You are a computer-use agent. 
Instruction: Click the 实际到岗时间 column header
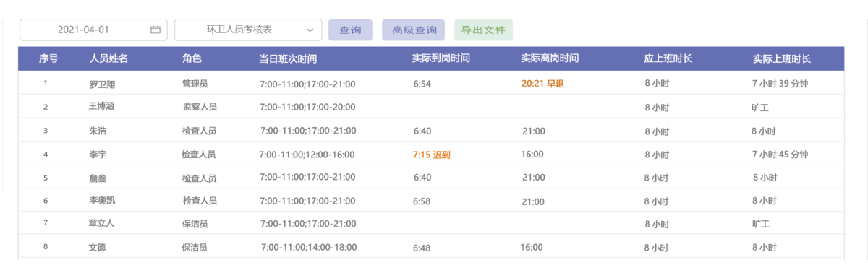pos(441,58)
